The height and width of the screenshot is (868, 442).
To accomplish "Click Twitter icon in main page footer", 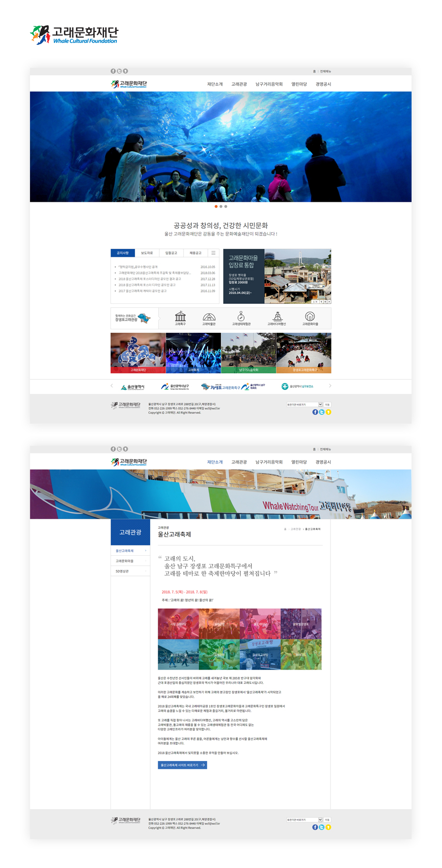I will click(x=322, y=412).
